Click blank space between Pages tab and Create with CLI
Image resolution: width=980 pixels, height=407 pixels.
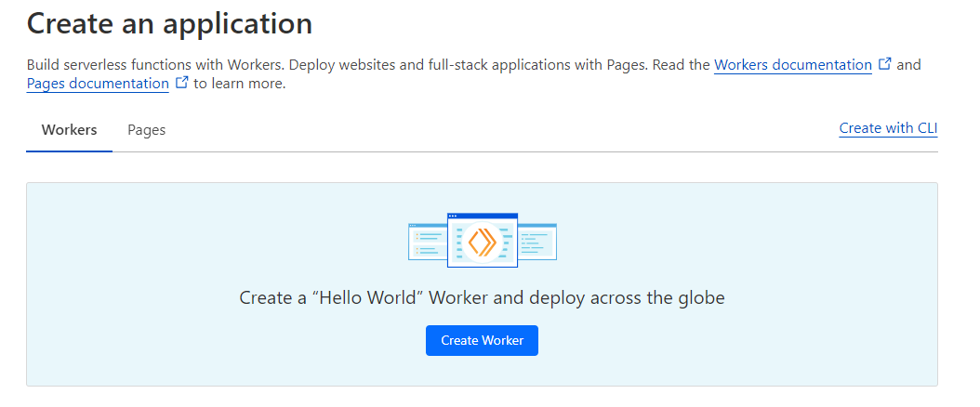coord(502,130)
